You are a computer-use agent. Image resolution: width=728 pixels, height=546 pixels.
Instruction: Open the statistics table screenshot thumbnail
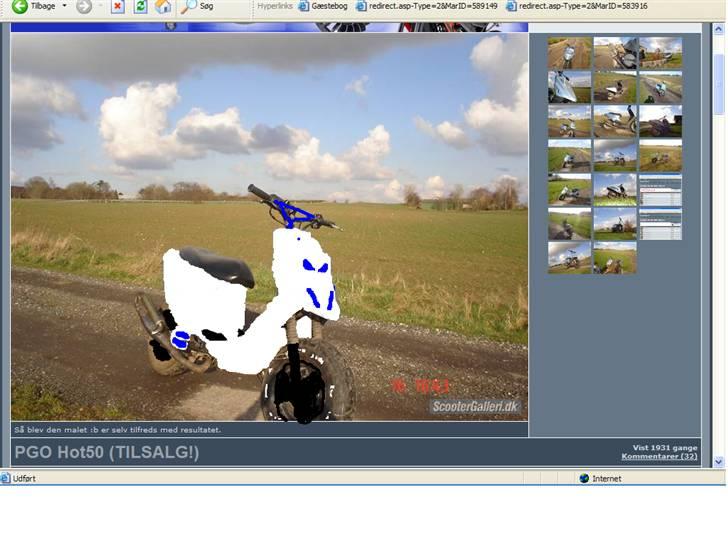(x=660, y=190)
